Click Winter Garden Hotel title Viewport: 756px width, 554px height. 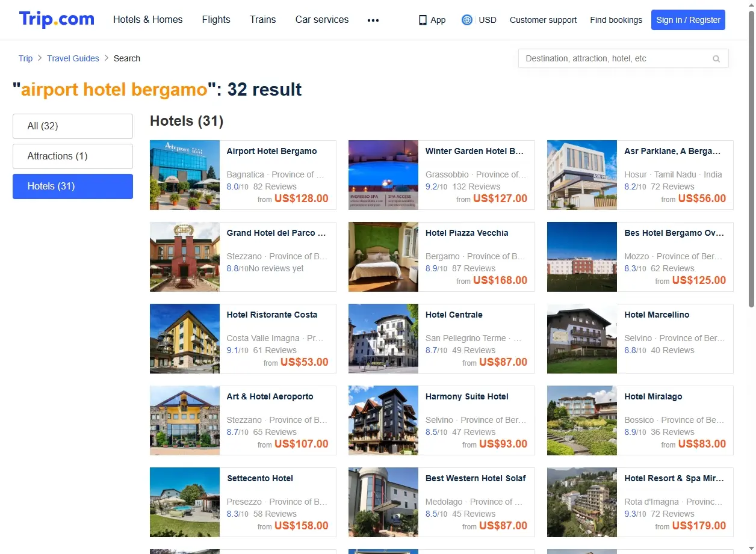pyautogui.click(x=474, y=151)
